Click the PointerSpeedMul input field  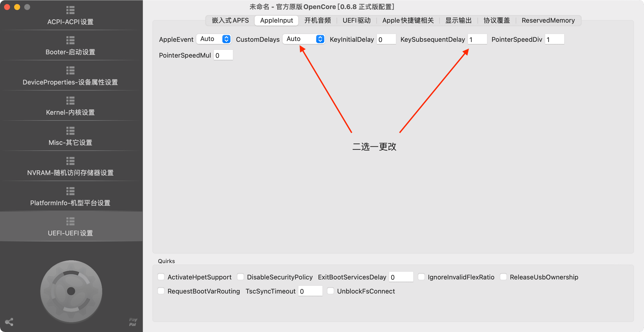[x=223, y=55]
